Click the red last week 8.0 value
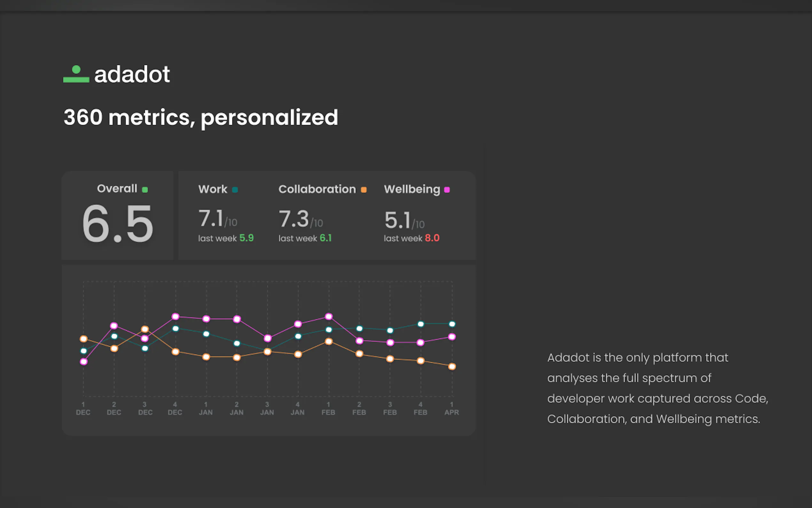The image size is (812, 508). click(x=432, y=238)
